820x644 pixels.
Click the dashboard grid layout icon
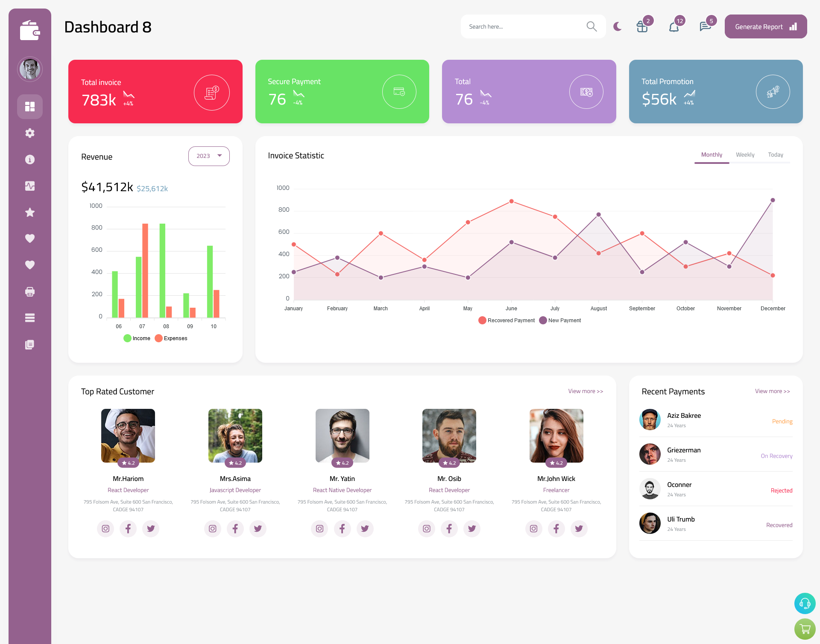click(x=29, y=106)
